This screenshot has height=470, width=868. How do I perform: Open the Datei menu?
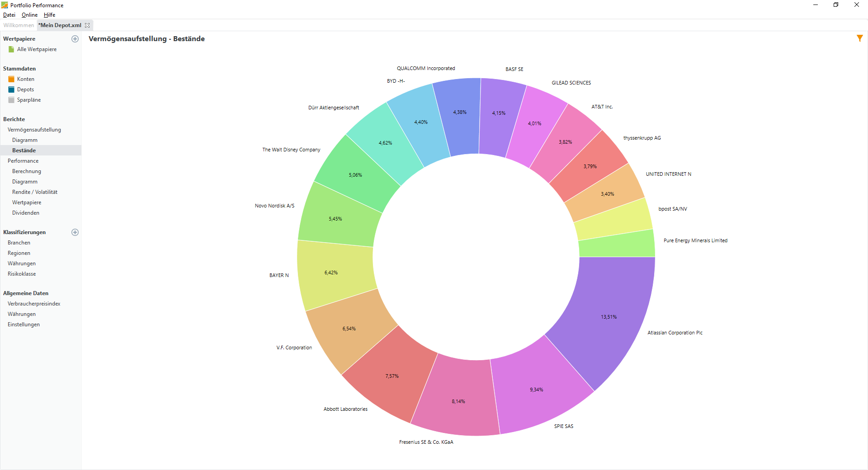[9, 15]
